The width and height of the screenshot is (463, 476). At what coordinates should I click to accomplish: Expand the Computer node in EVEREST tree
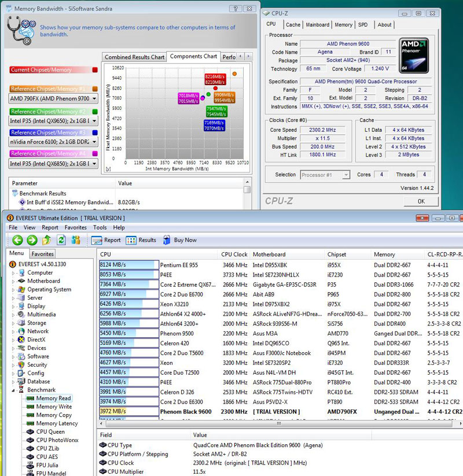pos(13,273)
